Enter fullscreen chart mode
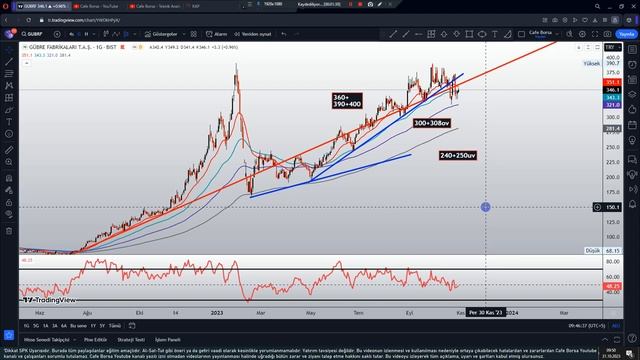Image resolution: width=640 pixels, height=360 pixels. pos(595,34)
